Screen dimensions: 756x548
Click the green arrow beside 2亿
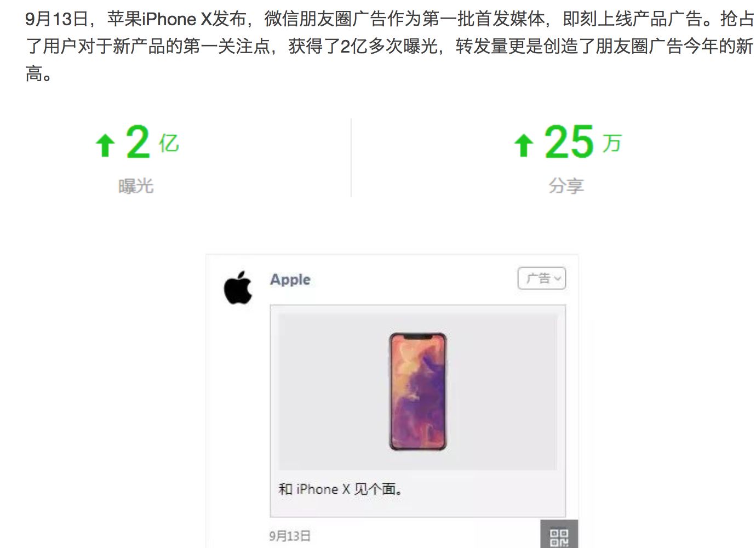click(105, 146)
